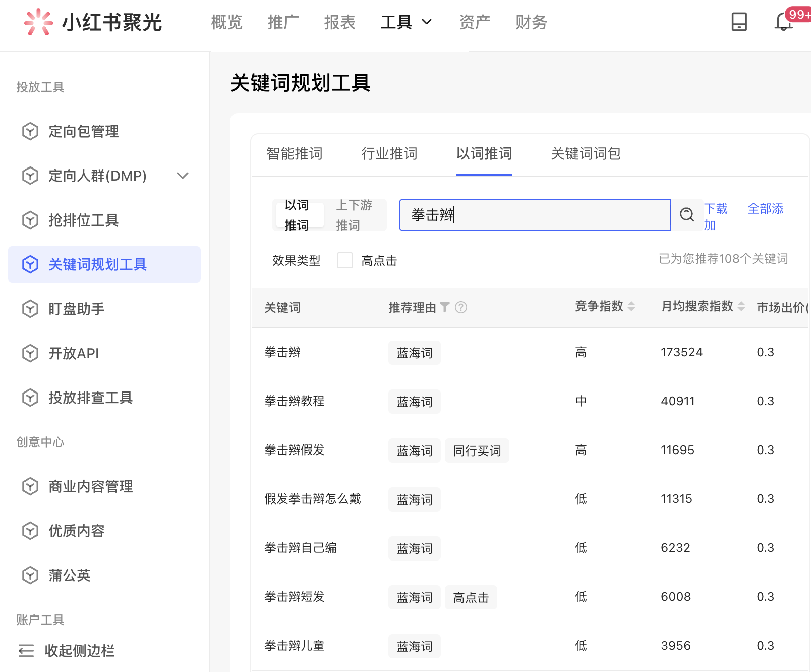Screen dimensions: 811x672
Task: Click the 关键词 column header
Action: [282, 307]
